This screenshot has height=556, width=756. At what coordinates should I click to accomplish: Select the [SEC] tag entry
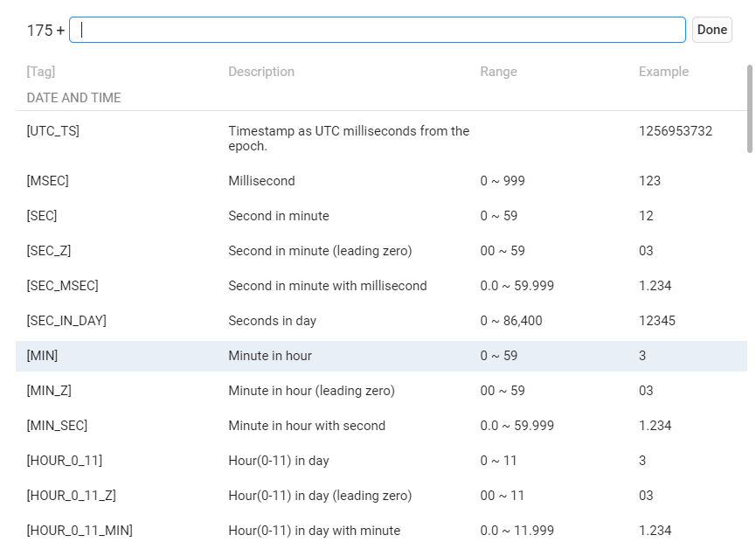coord(42,216)
